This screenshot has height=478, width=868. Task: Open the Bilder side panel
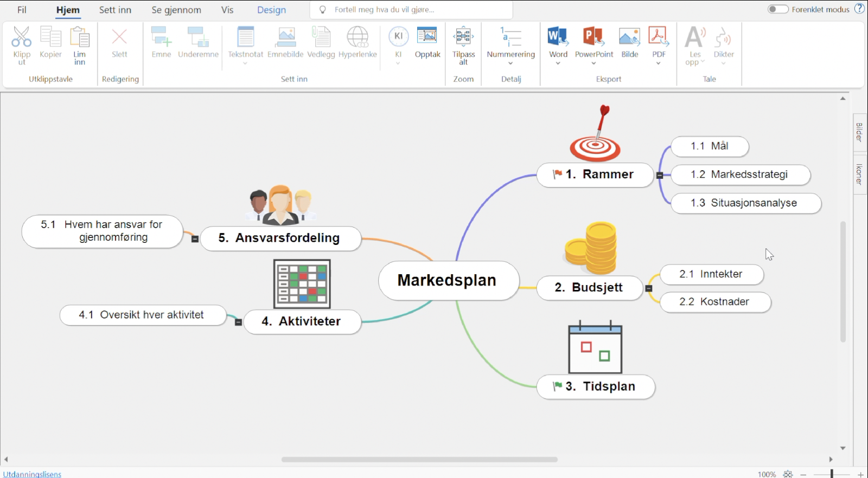(x=859, y=132)
